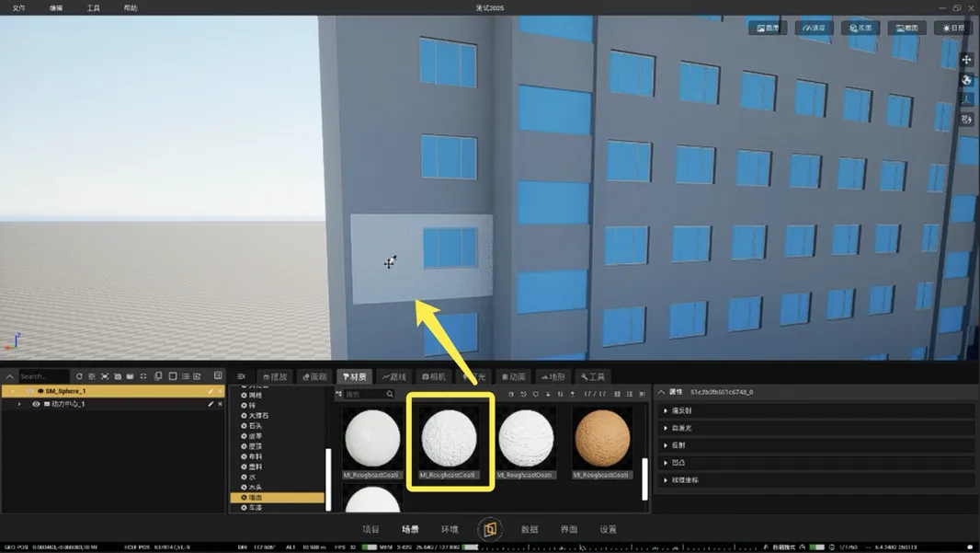This screenshot has height=553, width=980.
Task: Open the 文件 menu
Action: (18, 8)
